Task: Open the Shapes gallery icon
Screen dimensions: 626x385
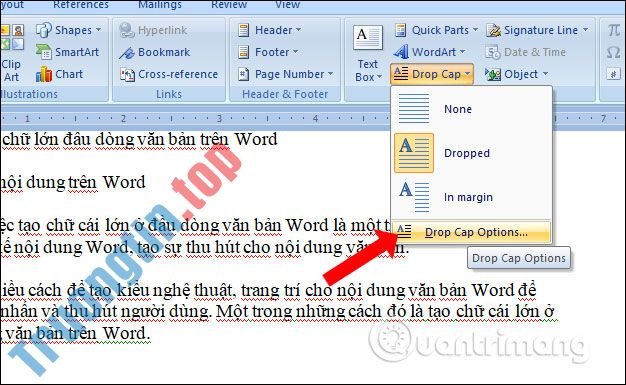Action: tap(44, 30)
